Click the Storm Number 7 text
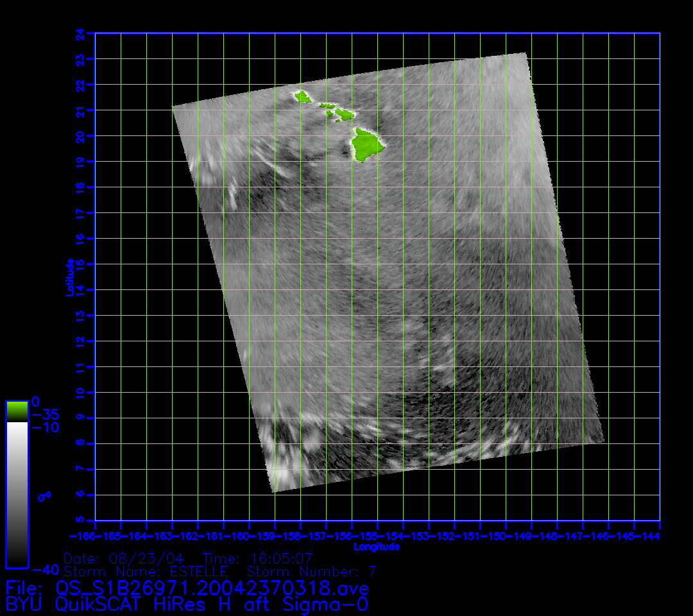693x616 pixels. 312,571
